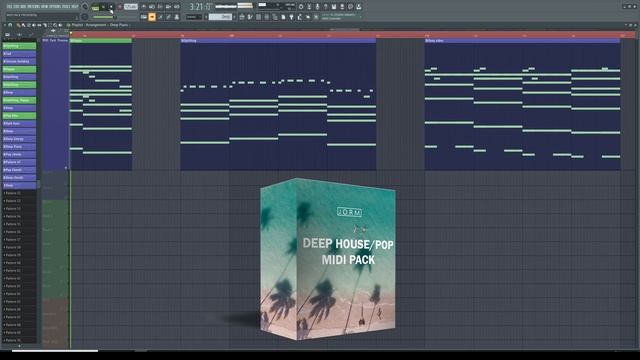Select the Tension Building pattern
640x360 pixels.
tap(19, 61)
